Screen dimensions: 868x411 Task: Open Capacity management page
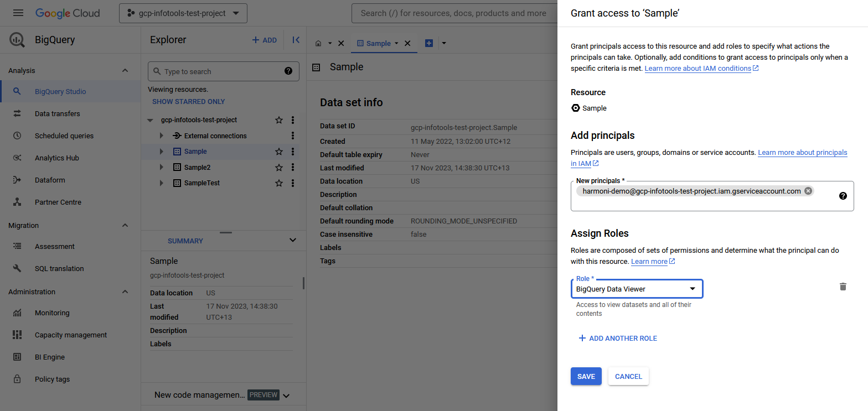tap(70, 335)
